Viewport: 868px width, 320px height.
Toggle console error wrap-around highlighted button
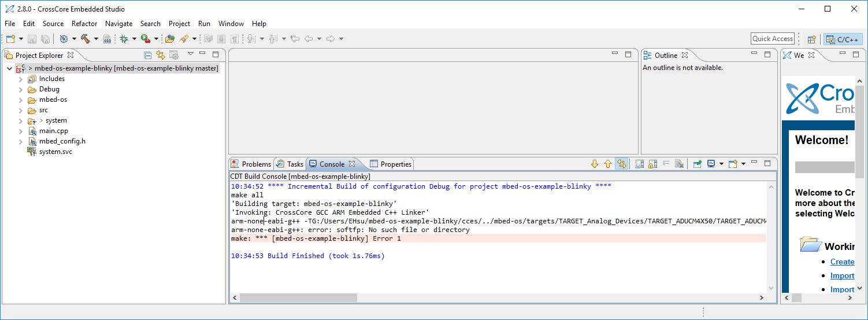(621, 164)
